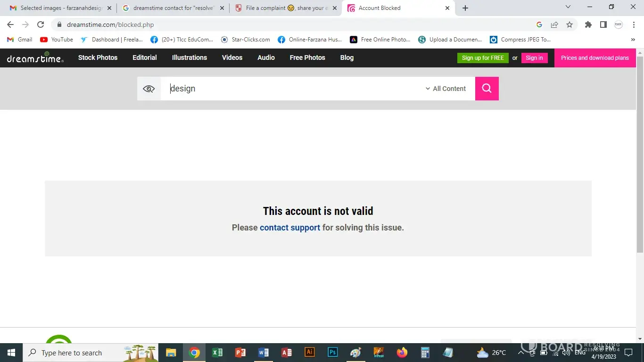
Task: Click the browser forward arrow
Action: tap(25, 25)
